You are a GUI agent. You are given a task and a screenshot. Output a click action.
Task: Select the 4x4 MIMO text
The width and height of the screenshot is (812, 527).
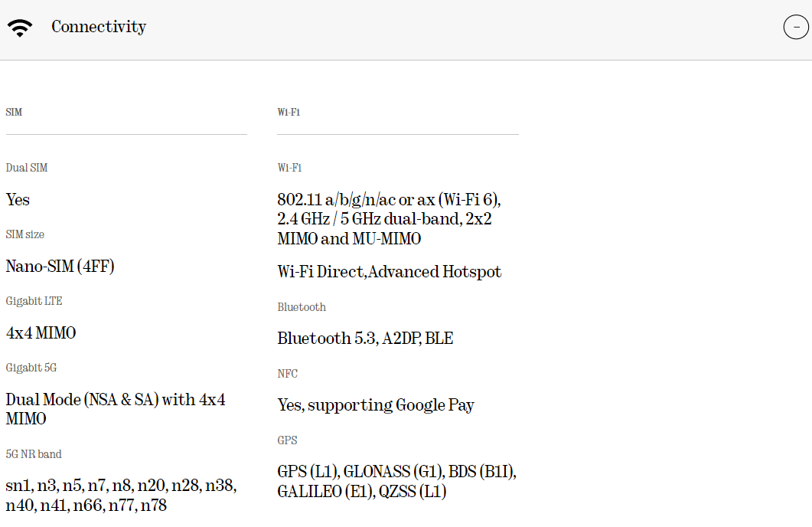pos(41,332)
